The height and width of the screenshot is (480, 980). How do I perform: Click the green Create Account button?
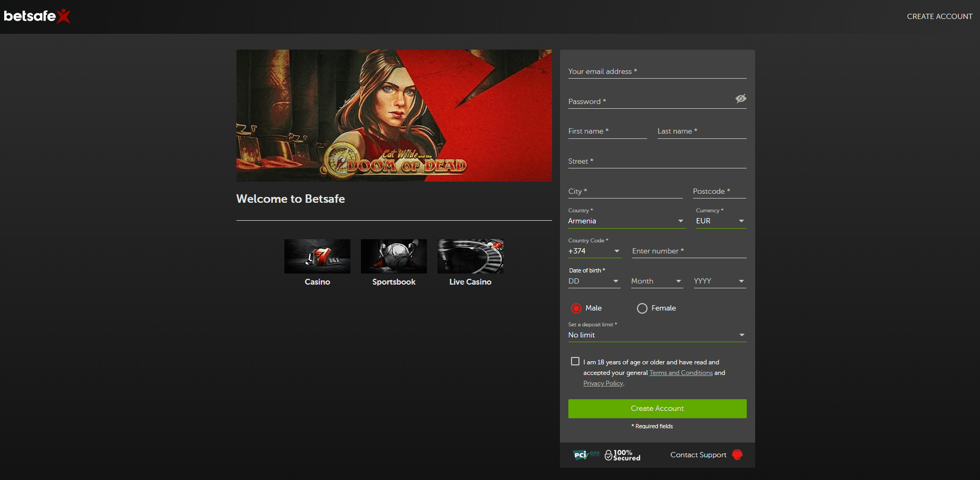point(658,409)
